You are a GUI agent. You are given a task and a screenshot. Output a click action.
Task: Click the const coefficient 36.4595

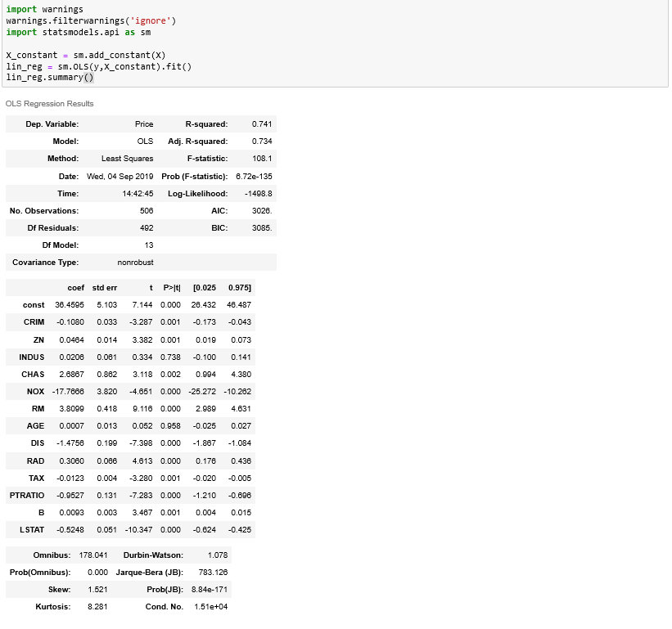click(70, 305)
